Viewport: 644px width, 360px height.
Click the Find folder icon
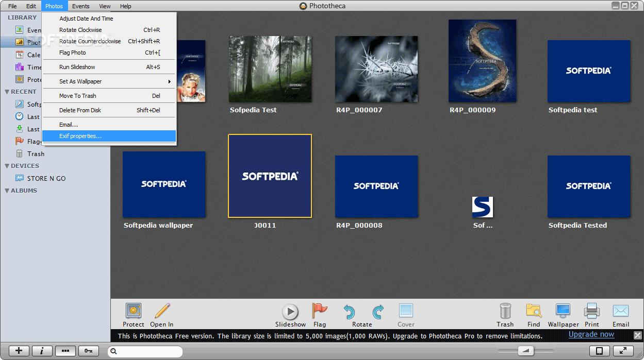click(534, 311)
